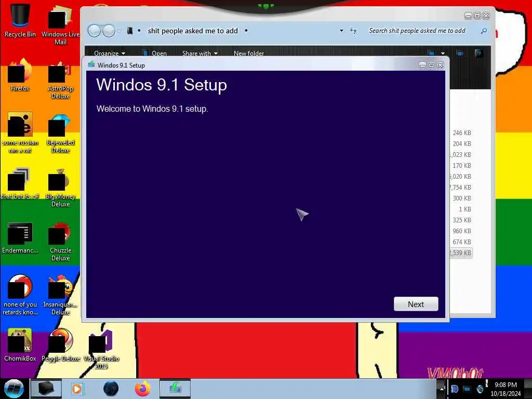Go back in the Explorer window
Viewport: 532px width, 399px height.
tap(95, 31)
